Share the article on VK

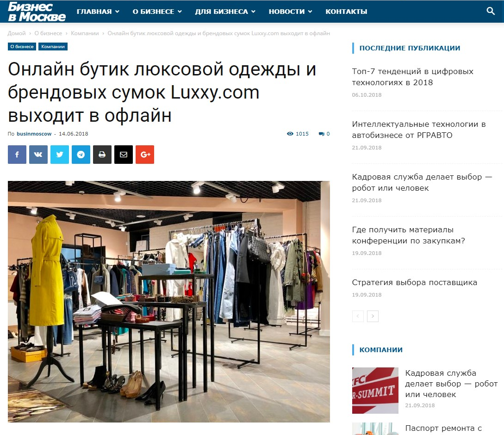(38, 155)
